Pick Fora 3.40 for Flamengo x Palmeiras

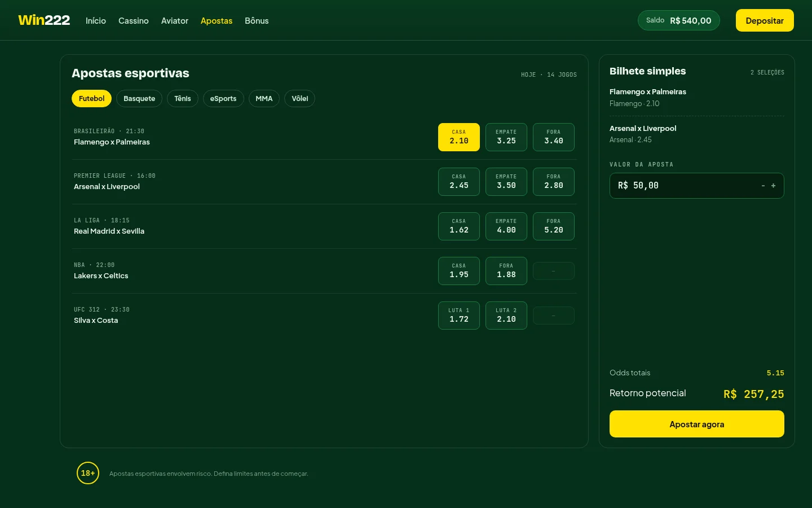tap(554, 137)
